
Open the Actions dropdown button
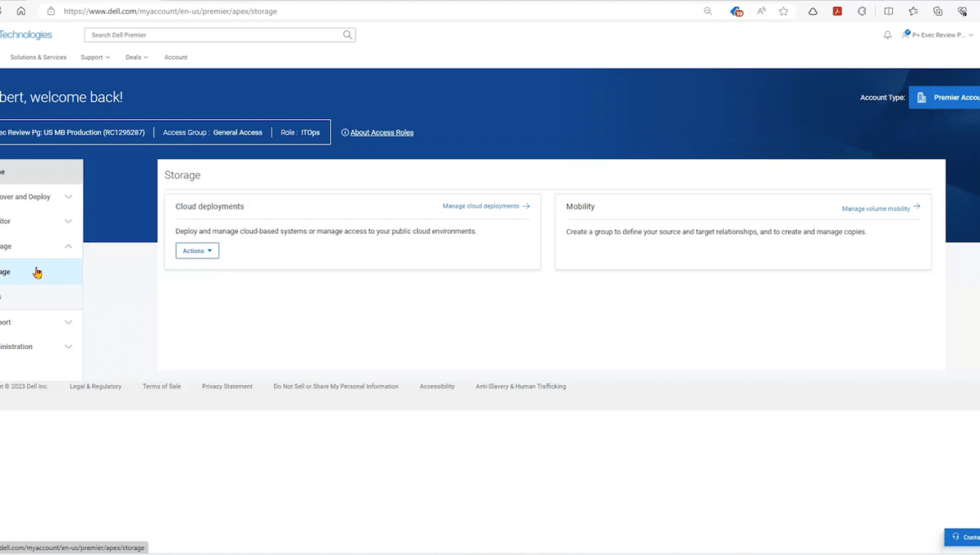pos(197,251)
